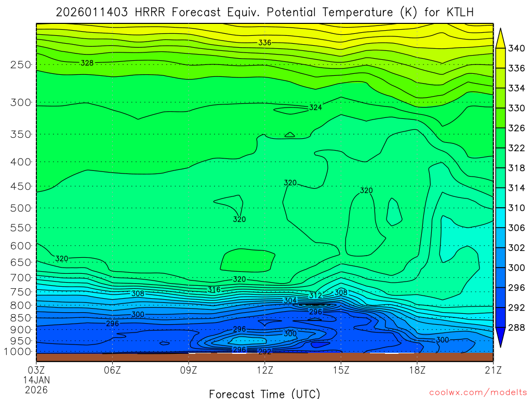Click the green legend swatch between 322 and 326
Viewport: 532px width, 399px height.
tap(500, 138)
